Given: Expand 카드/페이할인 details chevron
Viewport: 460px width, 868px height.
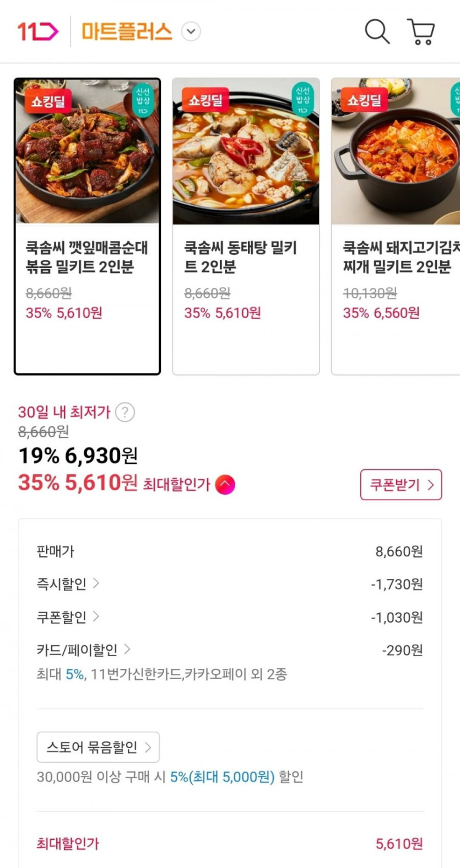Looking at the screenshot, I should tap(127, 649).
